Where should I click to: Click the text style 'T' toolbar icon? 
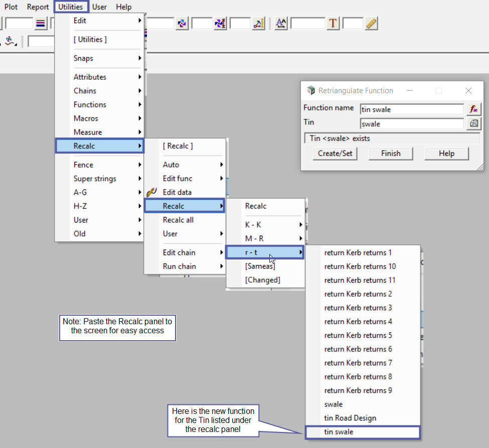(333, 23)
